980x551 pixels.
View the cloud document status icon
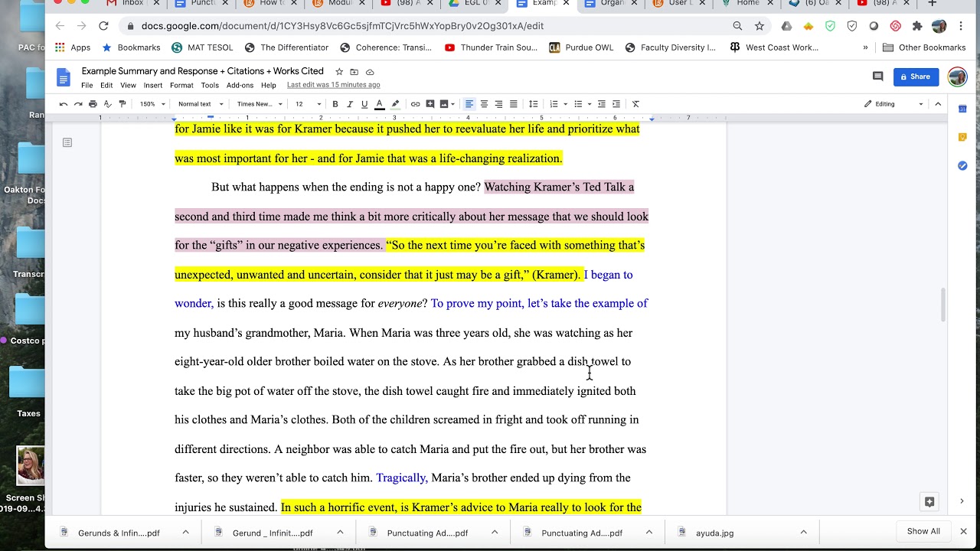[370, 72]
